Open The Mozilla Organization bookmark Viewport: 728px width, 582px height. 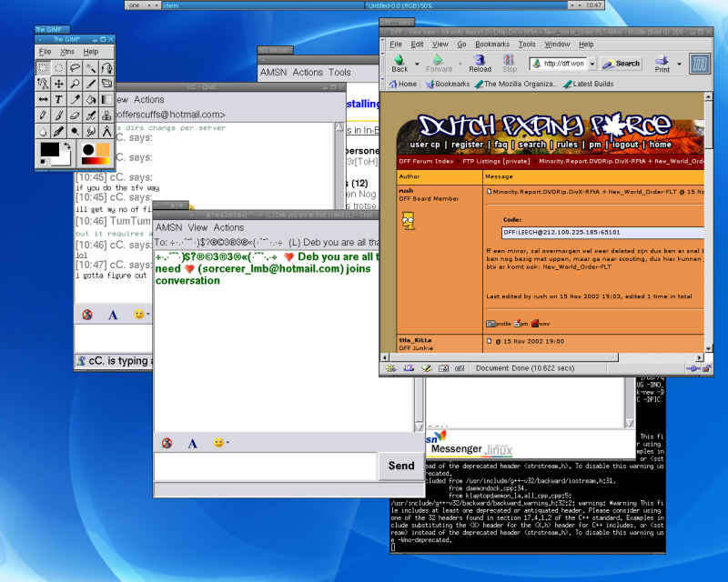[516, 84]
